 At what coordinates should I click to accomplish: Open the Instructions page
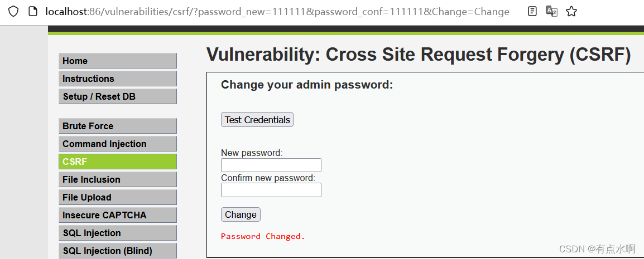pos(117,79)
